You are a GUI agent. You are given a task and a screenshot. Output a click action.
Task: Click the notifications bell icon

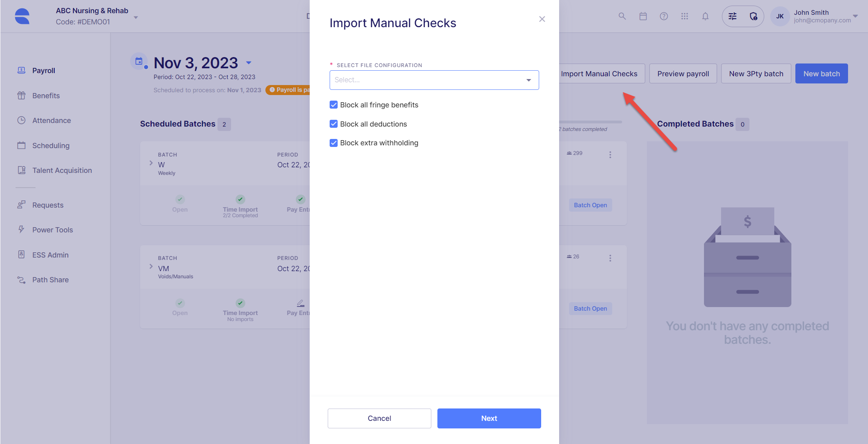point(705,16)
